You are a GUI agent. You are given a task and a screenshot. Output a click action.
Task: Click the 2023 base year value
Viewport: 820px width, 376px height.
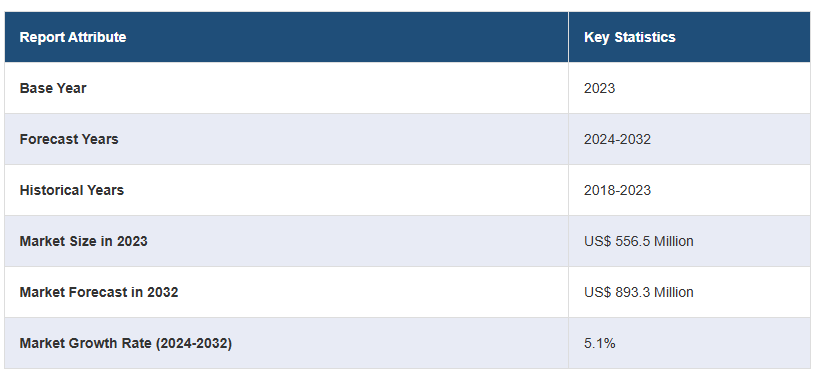599,88
